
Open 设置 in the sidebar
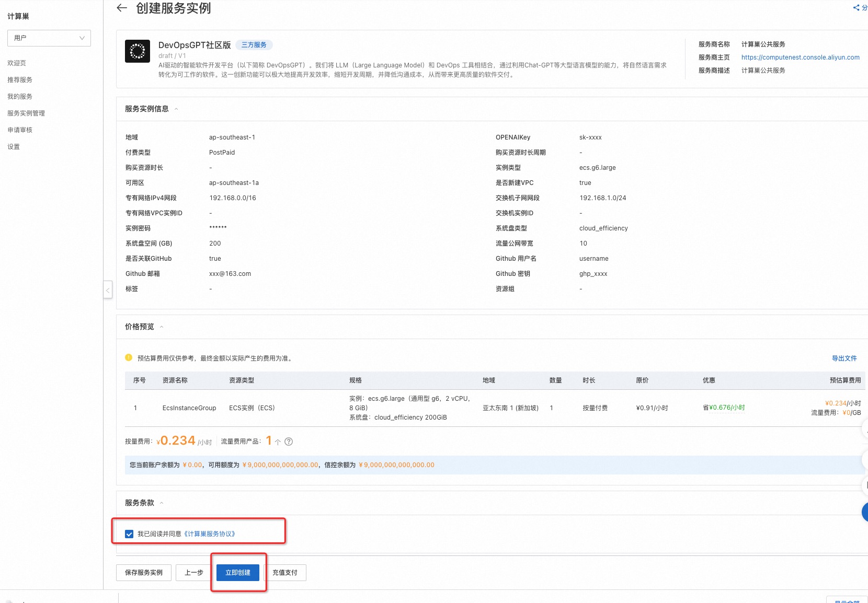coord(14,147)
